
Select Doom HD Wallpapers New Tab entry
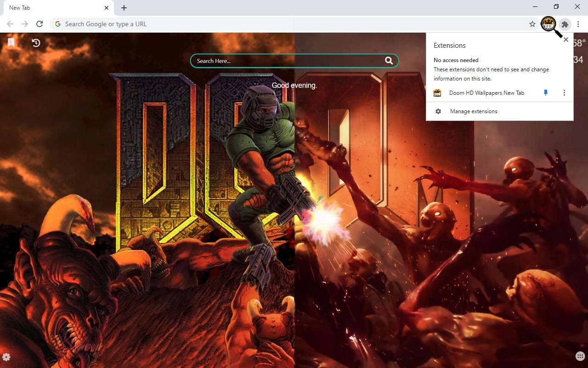pos(486,93)
